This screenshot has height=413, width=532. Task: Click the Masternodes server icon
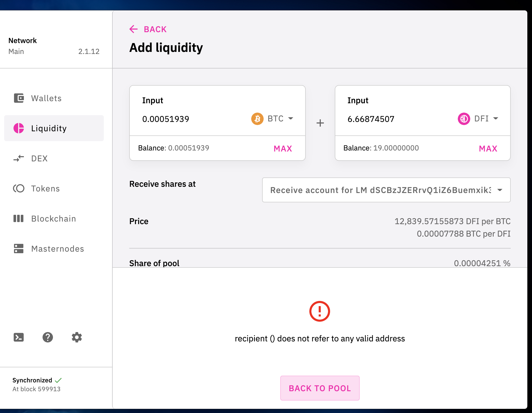(19, 249)
